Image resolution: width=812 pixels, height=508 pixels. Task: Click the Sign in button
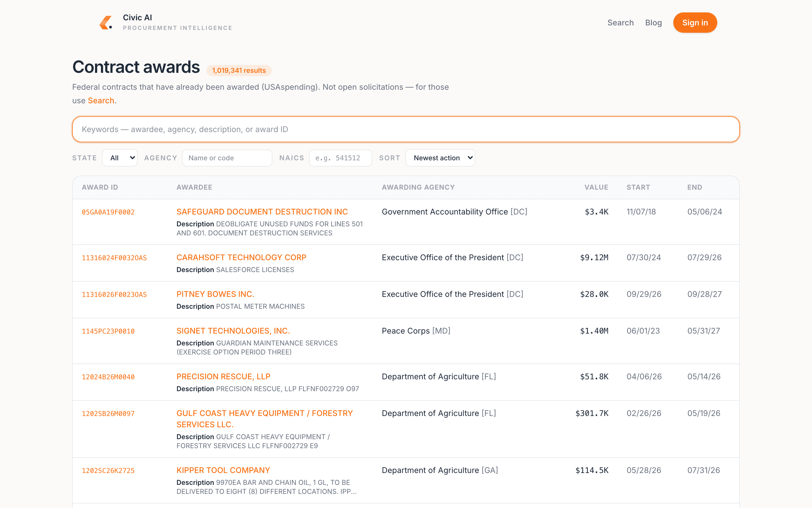click(x=695, y=23)
